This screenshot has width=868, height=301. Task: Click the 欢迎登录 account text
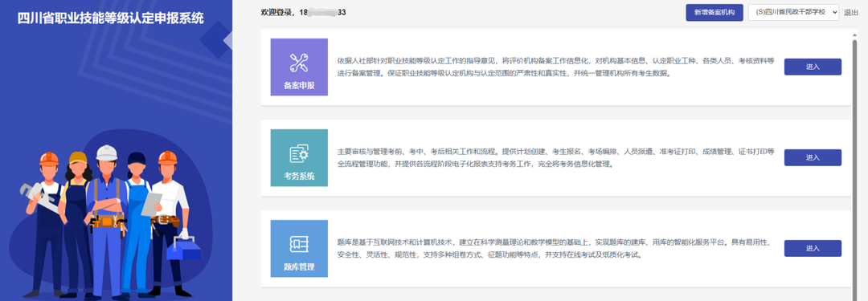pyautogui.click(x=303, y=12)
